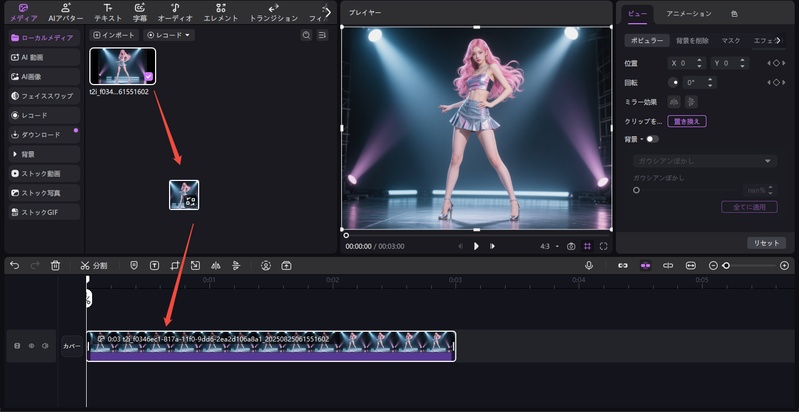This screenshot has width=799, height=412.
Task: Add a marker with the marker icon
Action: pos(134,265)
